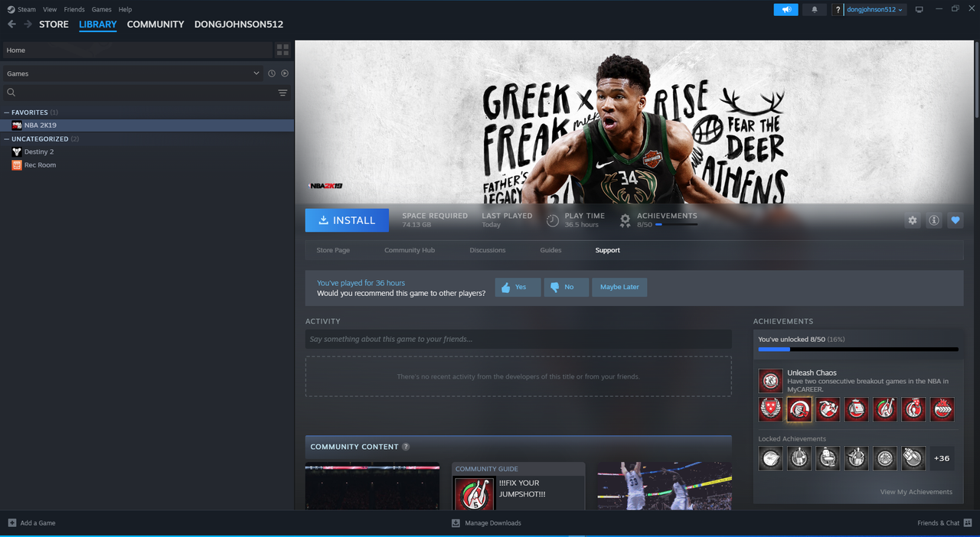Open Friends & Chat
This screenshot has height=537, width=980.
point(944,523)
